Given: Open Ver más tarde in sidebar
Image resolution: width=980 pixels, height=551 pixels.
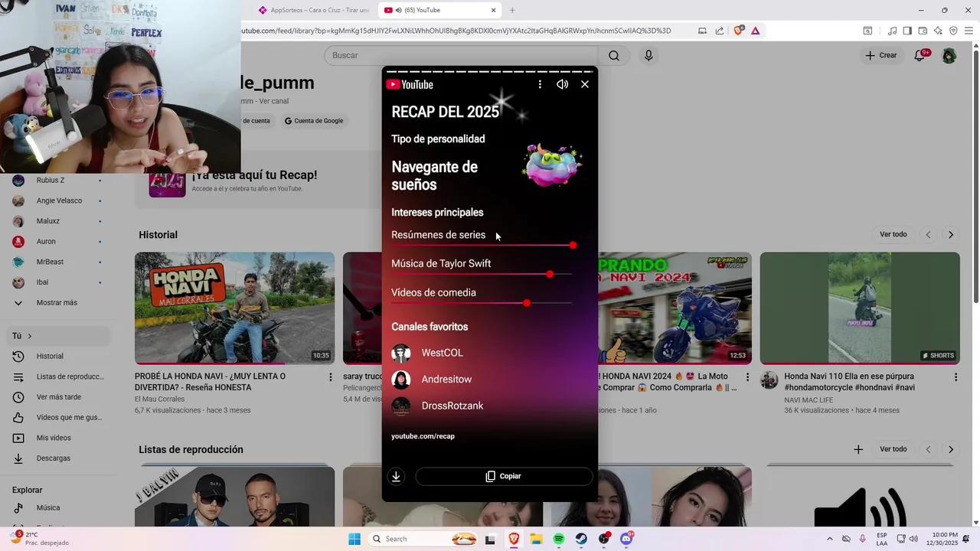Looking at the screenshot, I should pos(58,397).
